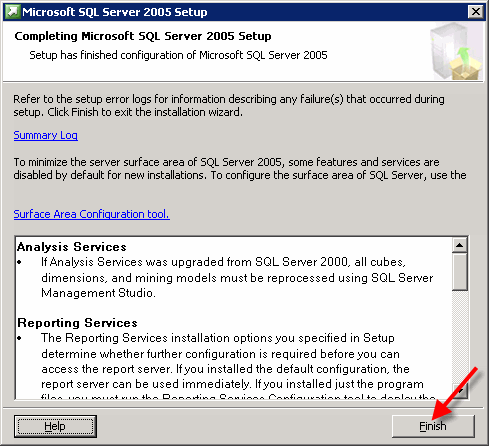Open Help for the setup wizard
The image size is (489, 446).
(55, 426)
